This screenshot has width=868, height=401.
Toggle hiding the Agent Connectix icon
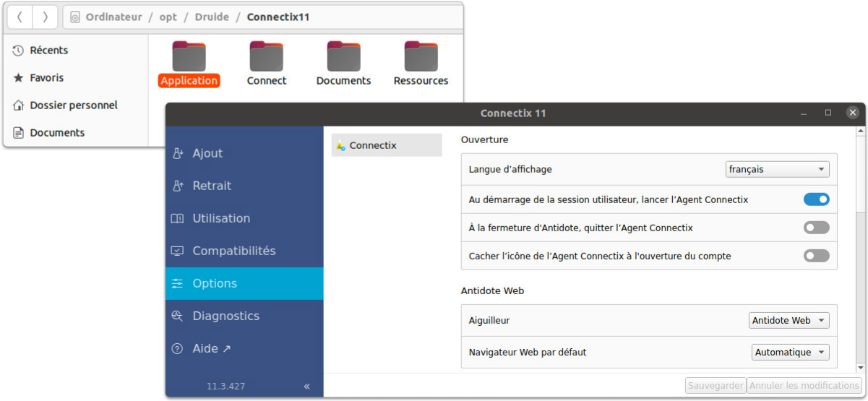(x=816, y=256)
